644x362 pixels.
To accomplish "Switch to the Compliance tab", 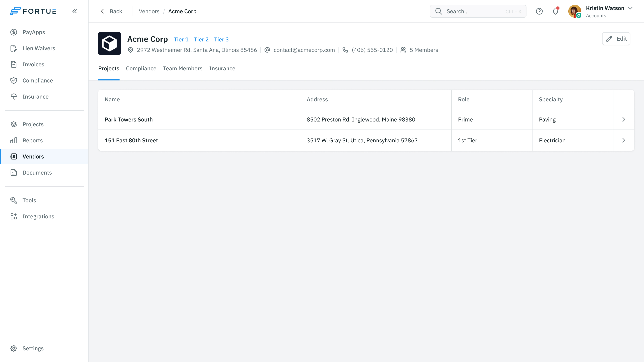I will coord(141,68).
